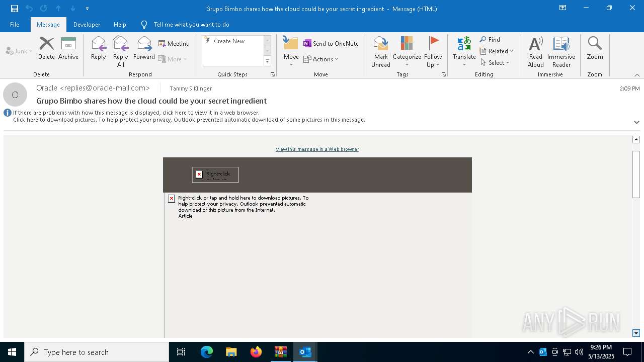Open the Move folder dropdown
Viewport: 644px width, 362px height.
(x=291, y=52)
